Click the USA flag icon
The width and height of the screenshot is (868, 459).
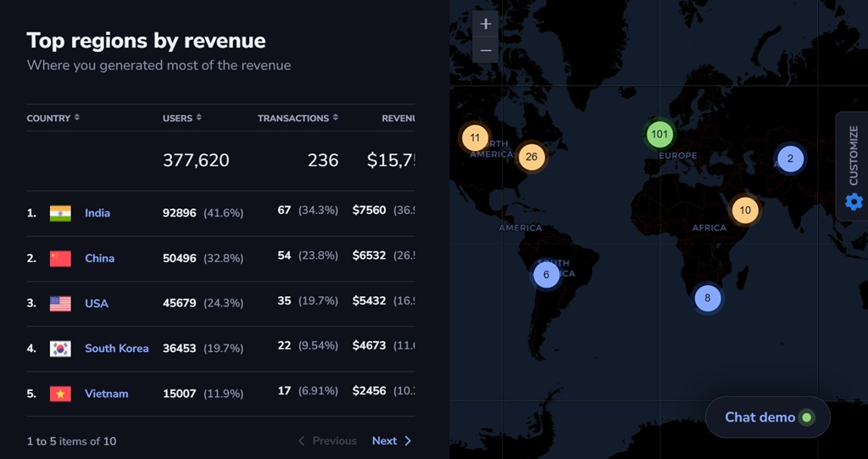60,304
